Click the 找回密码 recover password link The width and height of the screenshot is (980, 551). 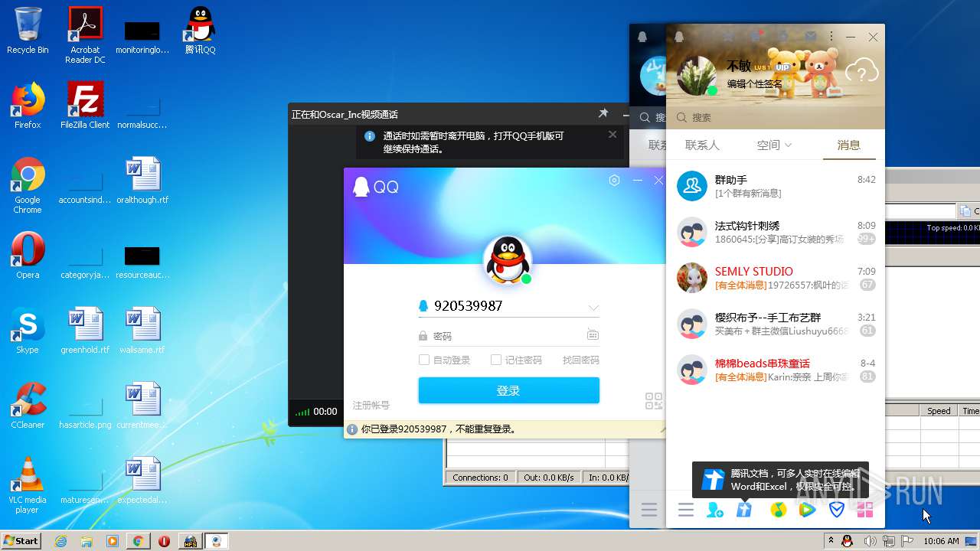[x=581, y=360]
